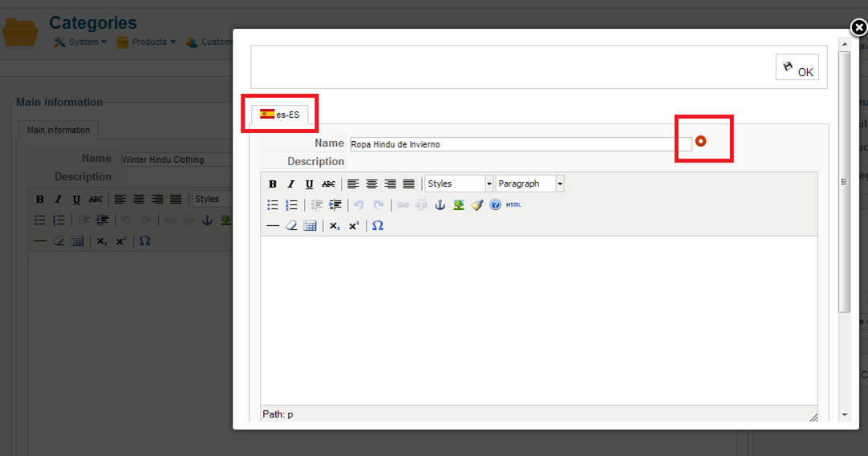Screen dimensions: 868x456
Task: Click the dialog vertical scrollbar thumb
Action: point(844,183)
